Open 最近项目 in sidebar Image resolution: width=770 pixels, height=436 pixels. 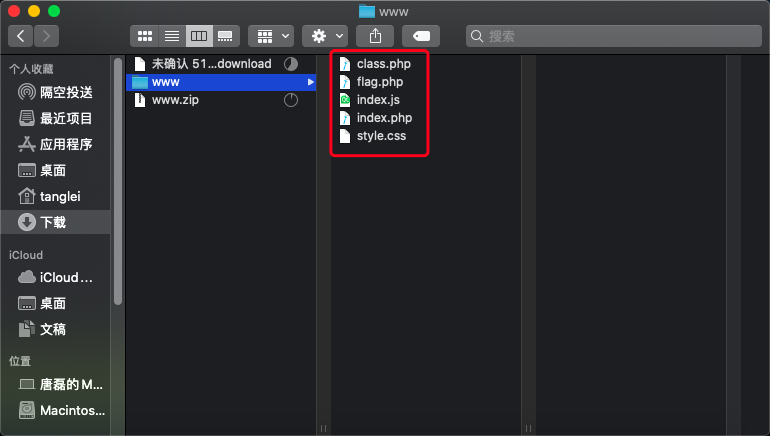pyautogui.click(x=55, y=118)
